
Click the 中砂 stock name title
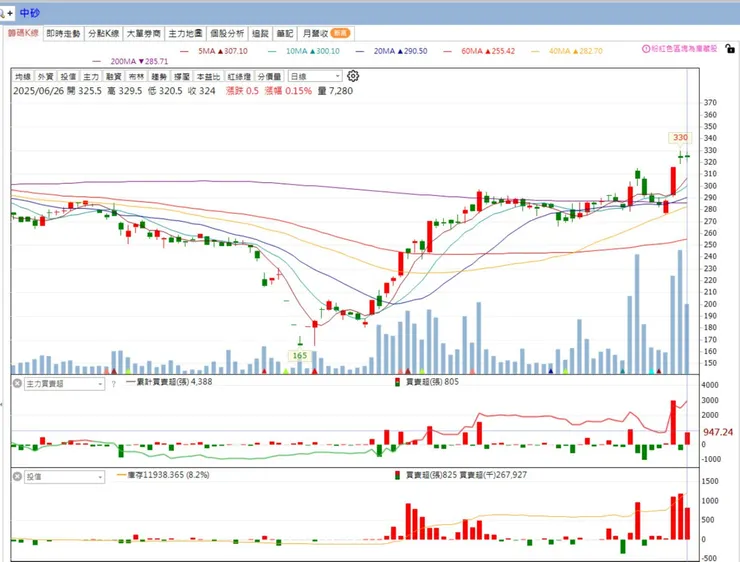click(30, 13)
